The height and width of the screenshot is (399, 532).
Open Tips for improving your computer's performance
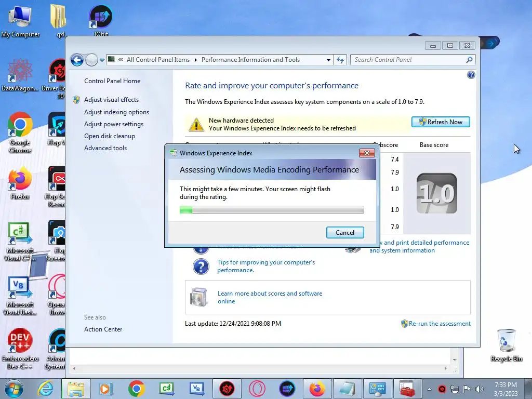[266, 266]
